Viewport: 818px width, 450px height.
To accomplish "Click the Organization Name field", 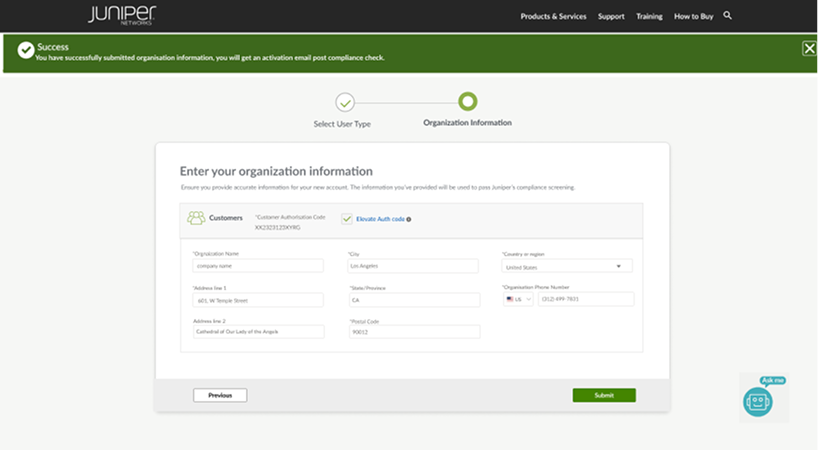I will point(258,266).
